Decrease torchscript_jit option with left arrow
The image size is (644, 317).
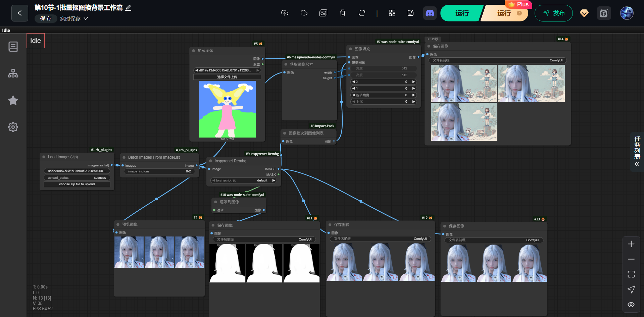[213, 180]
